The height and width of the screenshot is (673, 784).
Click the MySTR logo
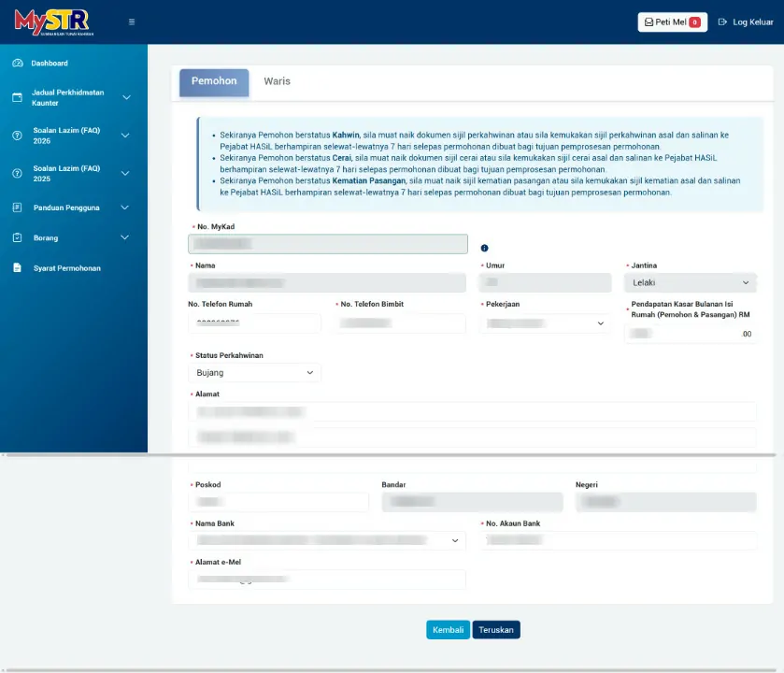[x=54, y=21]
